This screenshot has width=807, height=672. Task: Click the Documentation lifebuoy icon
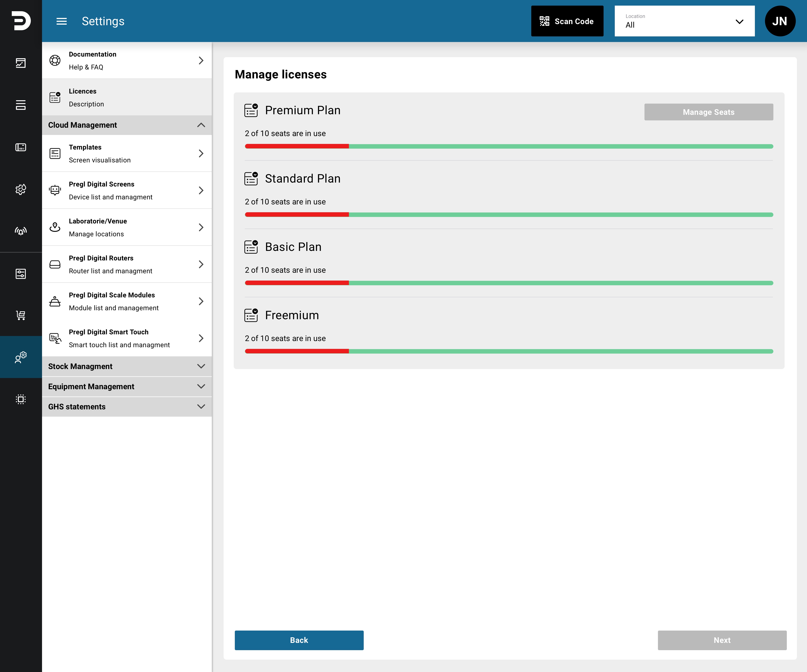pyautogui.click(x=55, y=60)
